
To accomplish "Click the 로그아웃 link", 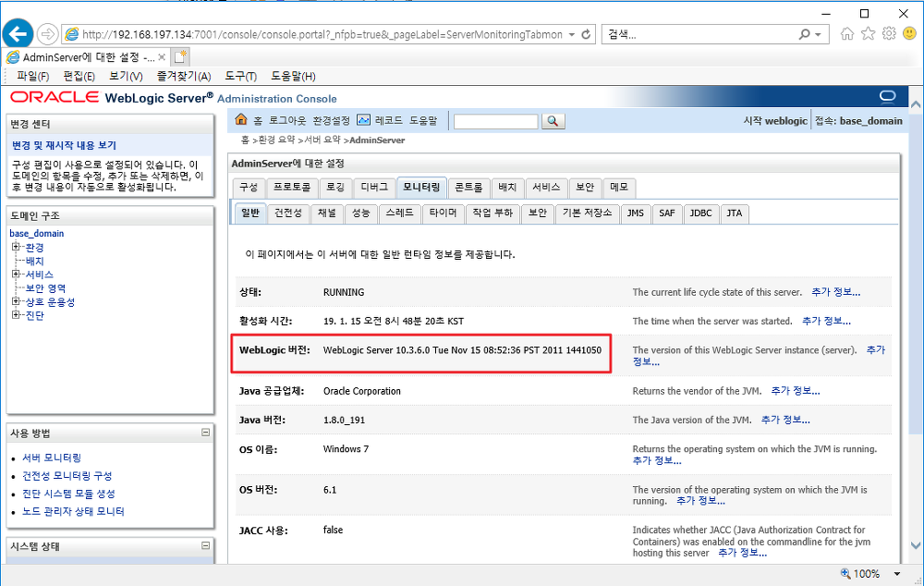I will click(x=287, y=120).
